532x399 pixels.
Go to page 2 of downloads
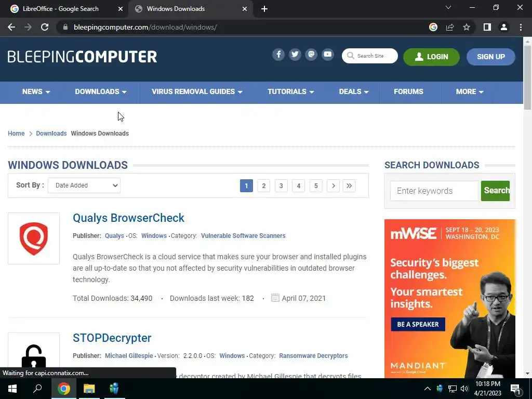[263, 185]
